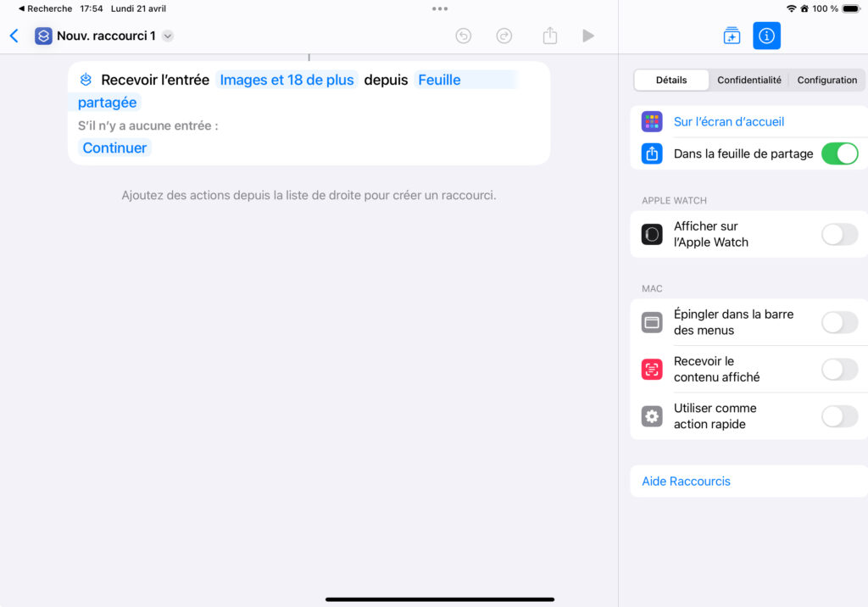Expand the shortcut name dropdown chevron
The height and width of the screenshot is (607, 868).
click(168, 36)
